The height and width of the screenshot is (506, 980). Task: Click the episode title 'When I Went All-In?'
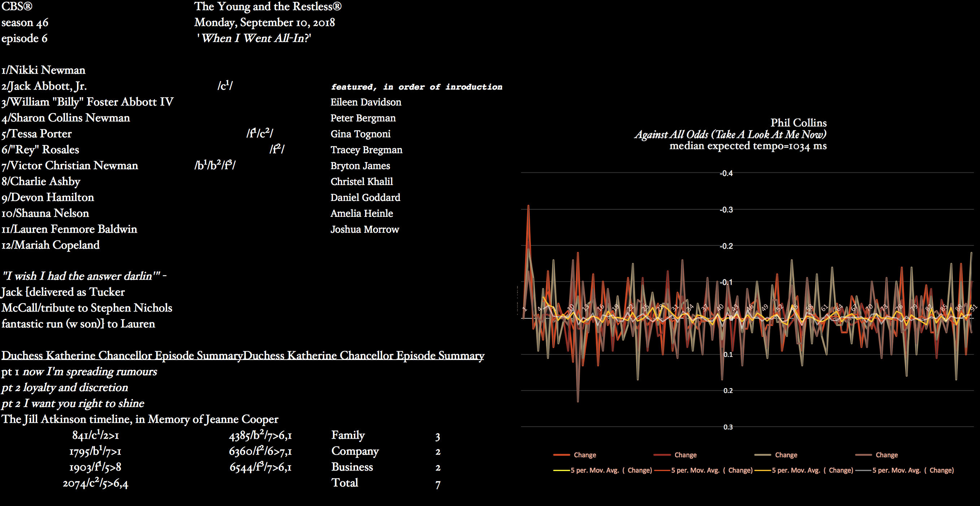click(x=254, y=38)
